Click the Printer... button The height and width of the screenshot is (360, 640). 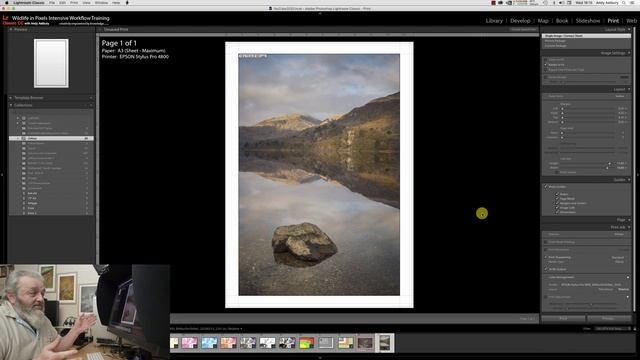[x=609, y=318]
